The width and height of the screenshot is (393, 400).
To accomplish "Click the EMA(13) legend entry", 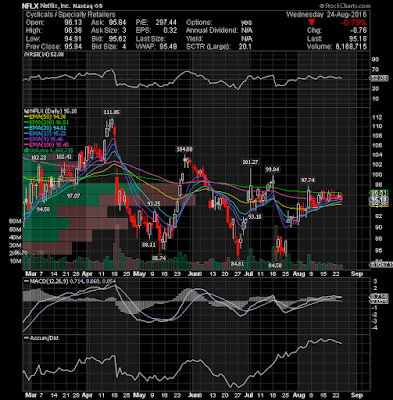I will pos(47,133).
